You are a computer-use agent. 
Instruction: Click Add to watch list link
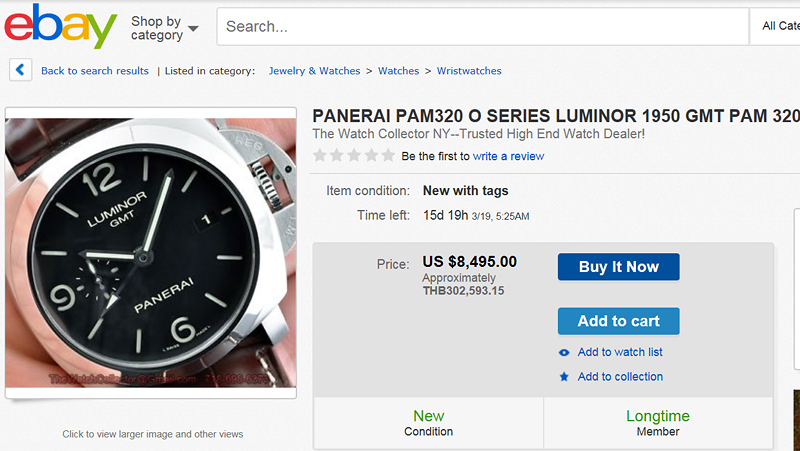pos(620,352)
